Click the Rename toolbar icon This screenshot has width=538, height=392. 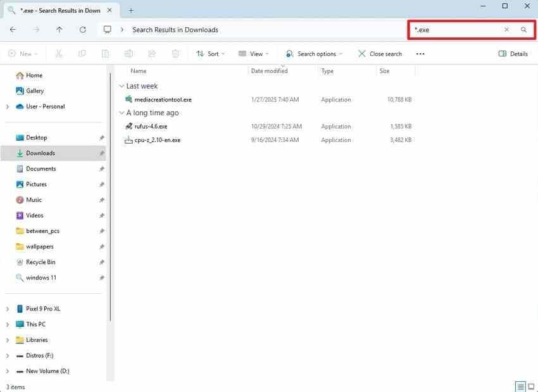pos(128,54)
